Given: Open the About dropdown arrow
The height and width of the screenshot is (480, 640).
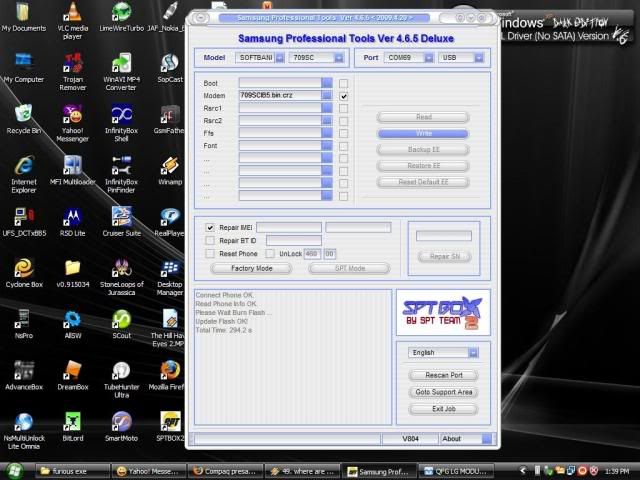Looking at the screenshot, I should click(487, 439).
